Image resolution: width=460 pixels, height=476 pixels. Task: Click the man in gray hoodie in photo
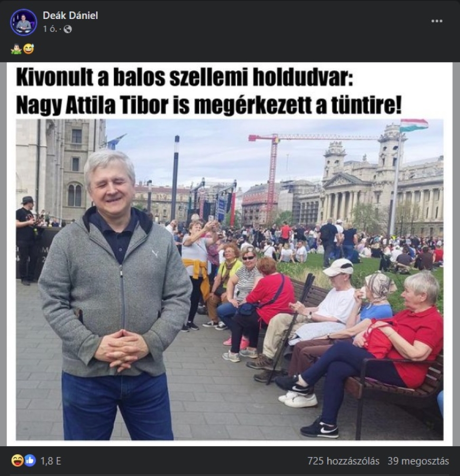pos(115,294)
